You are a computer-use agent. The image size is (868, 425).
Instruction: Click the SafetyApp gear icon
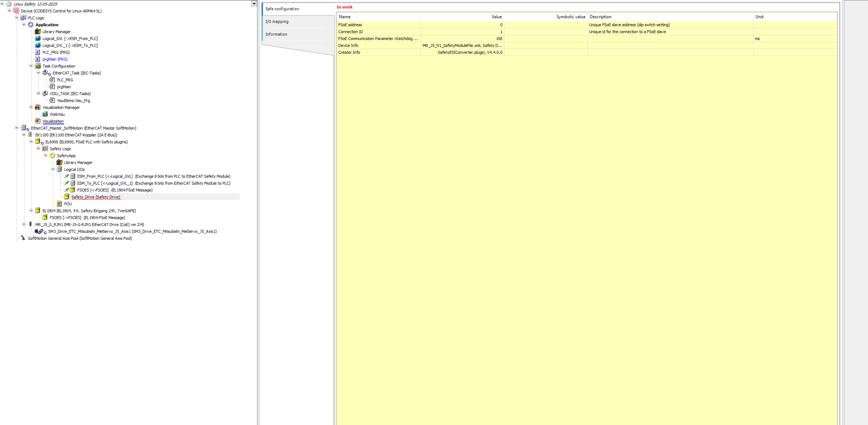52,156
